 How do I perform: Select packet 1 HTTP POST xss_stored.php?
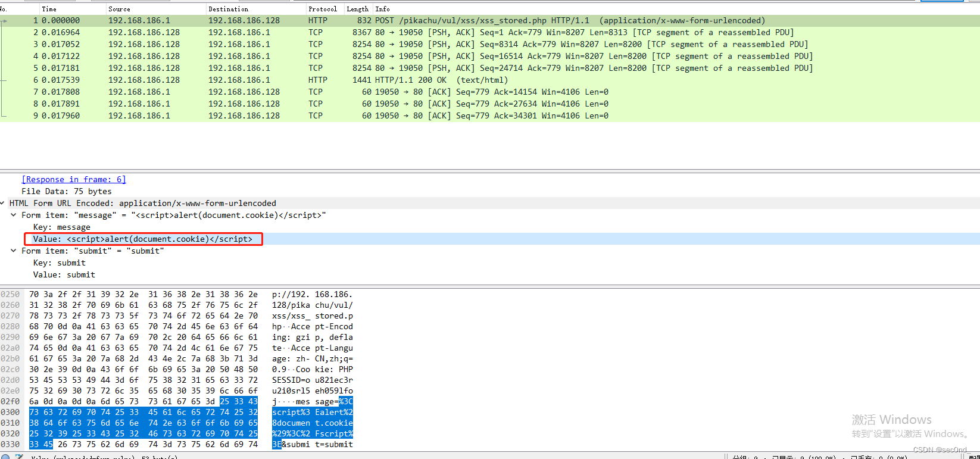(490, 20)
